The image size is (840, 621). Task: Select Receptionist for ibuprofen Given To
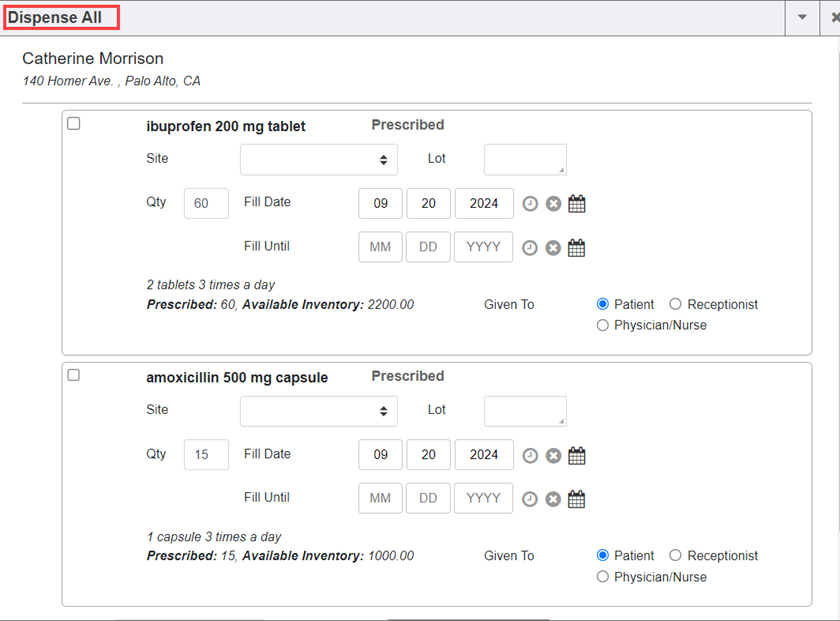(x=676, y=304)
